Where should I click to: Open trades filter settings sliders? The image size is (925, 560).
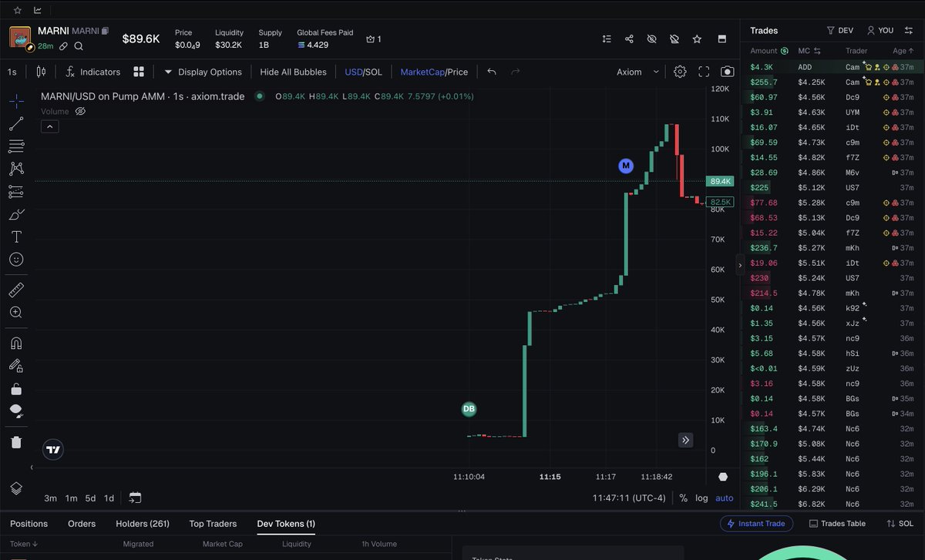coord(908,31)
